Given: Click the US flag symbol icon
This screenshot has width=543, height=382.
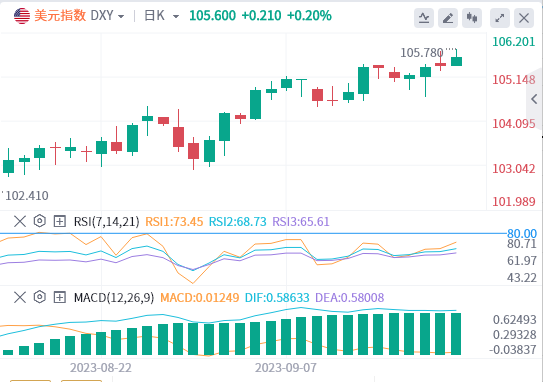Looking at the screenshot, I should [22, 16].
